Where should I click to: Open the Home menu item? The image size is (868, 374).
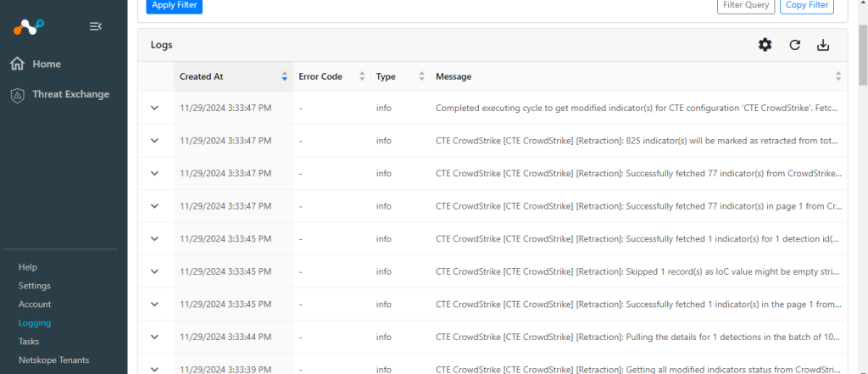tap(47, 64)
